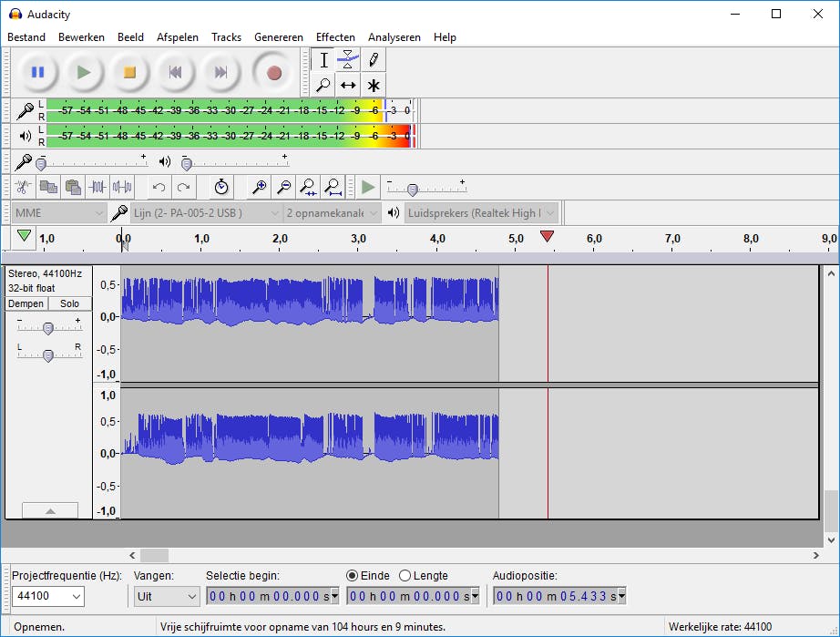840x637 pixels.
Task: Toggle Solo on the stereo track
Action: click(70, 303)
